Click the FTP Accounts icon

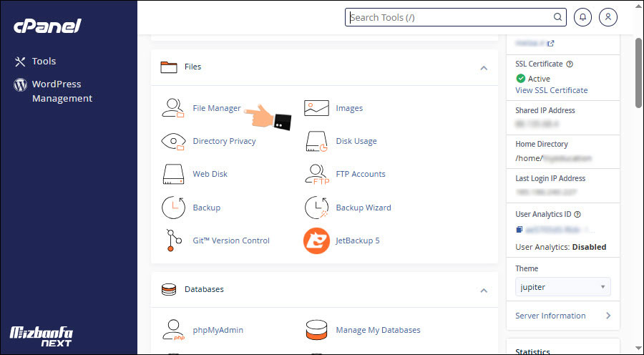pos(316,174)
